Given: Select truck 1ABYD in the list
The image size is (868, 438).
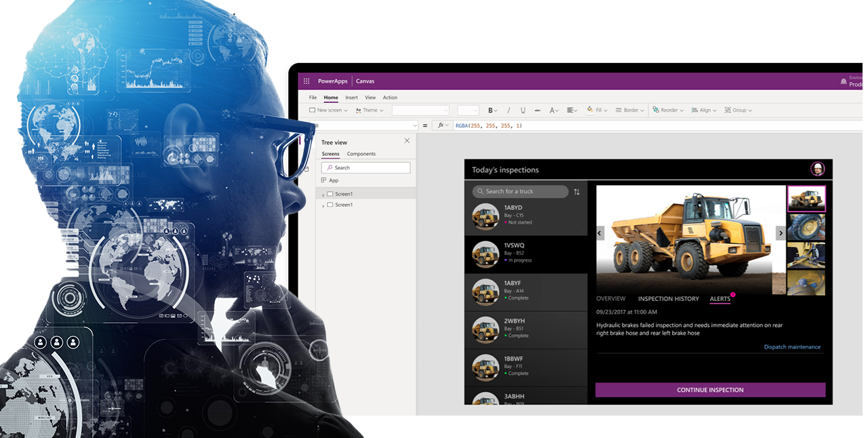Looking at the screenshot, I should [x=526, y=216].
